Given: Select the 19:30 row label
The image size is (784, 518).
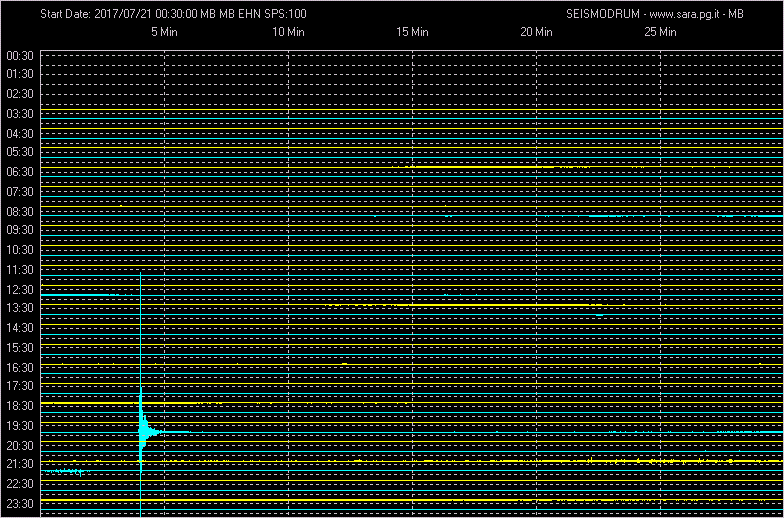Looking at the screenshot, I should pyautogui.click(x=20, y=426).
